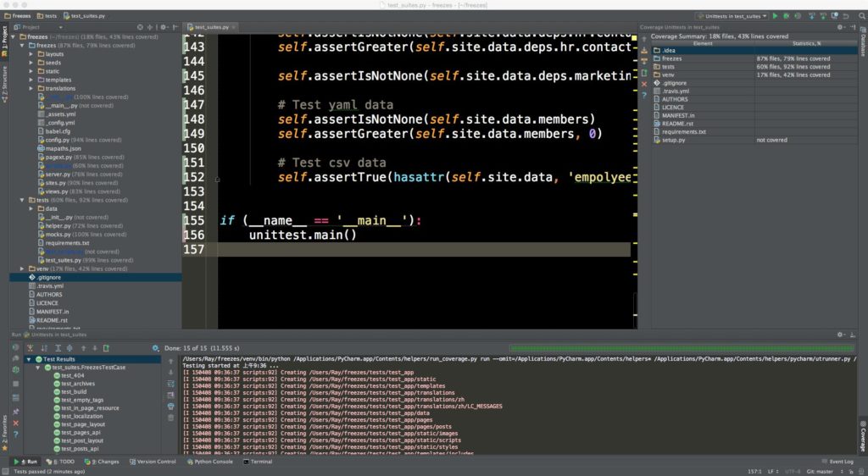The height and width of the screenshot is (476, 868).
Task: Click the Rerun tests icon in the Run panel
Action: pyautogui.click(x=15, y=348)
